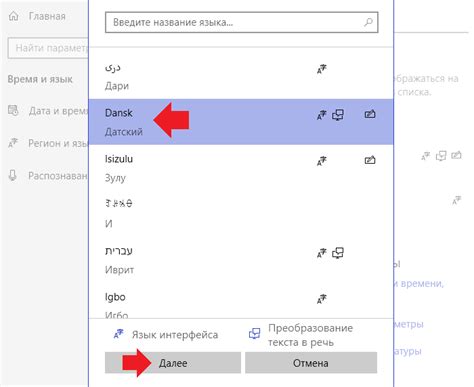Click the Отмена button
The image size is (474, 387).
pos(311,363)
